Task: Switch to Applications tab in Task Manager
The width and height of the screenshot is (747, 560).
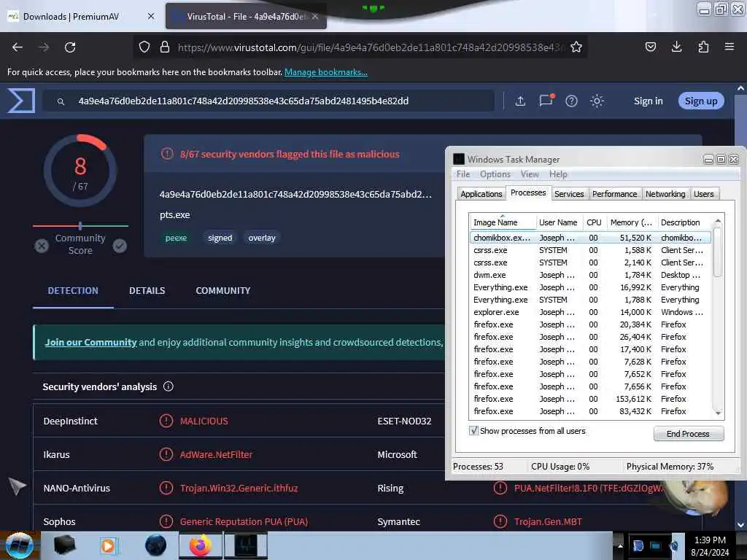Action: click(x=481, y=194)
